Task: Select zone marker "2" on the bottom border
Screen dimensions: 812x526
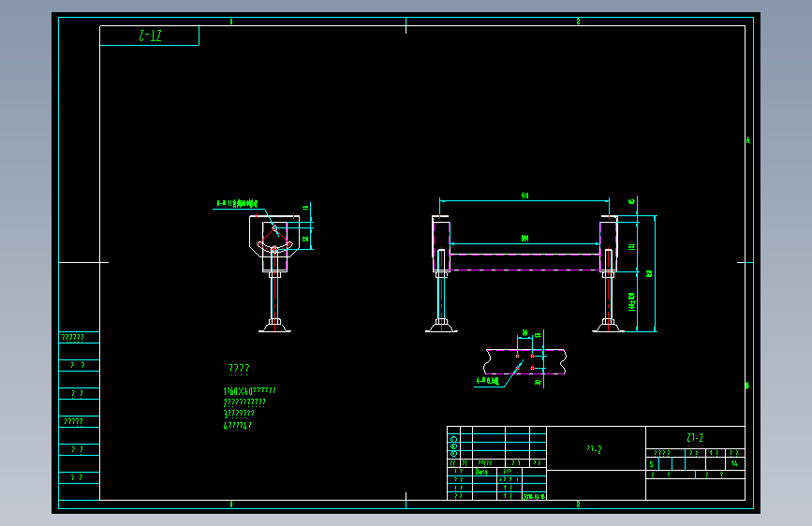Action: [x=578, y=504]
